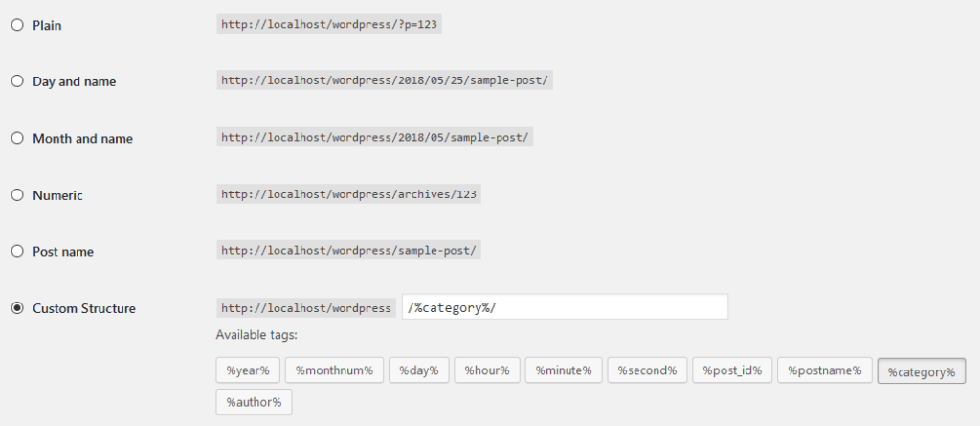Click the Plain label text

click(x=48, y=26)
